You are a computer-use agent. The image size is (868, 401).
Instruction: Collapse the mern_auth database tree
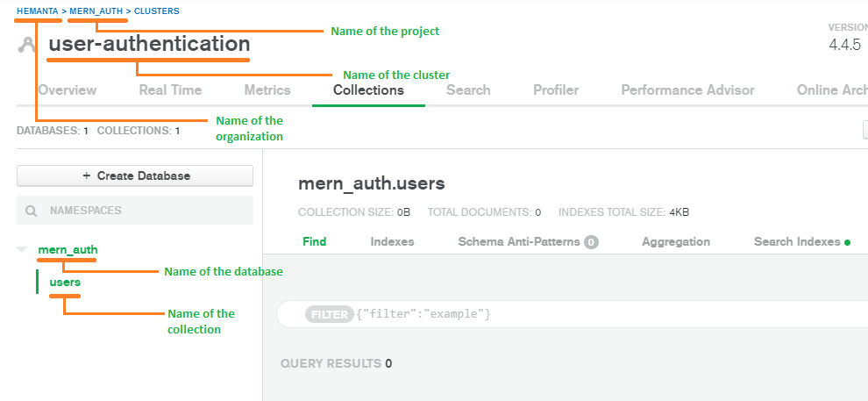(x=22, y=250)
